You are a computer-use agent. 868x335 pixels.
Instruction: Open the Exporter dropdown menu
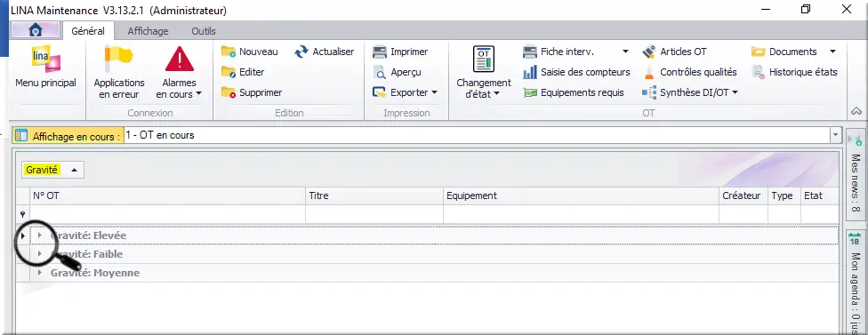point(406,93)
